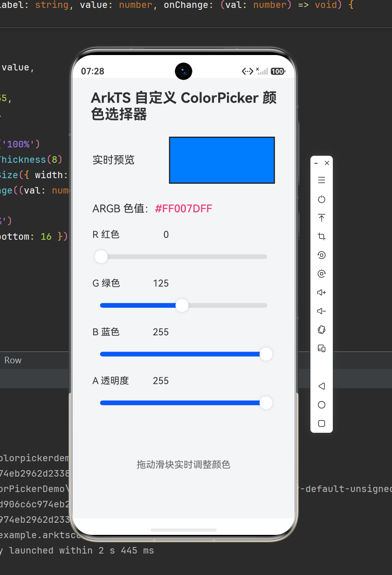392x575 pixels.
Task: Tap the bottom home gesture bar
Action: pyautogui.click(x=184, y=530)
